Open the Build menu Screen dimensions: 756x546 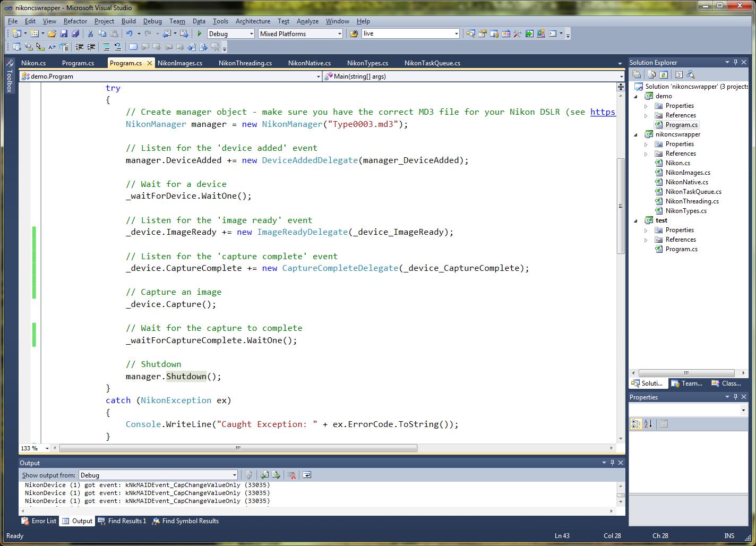coord(128,21)
